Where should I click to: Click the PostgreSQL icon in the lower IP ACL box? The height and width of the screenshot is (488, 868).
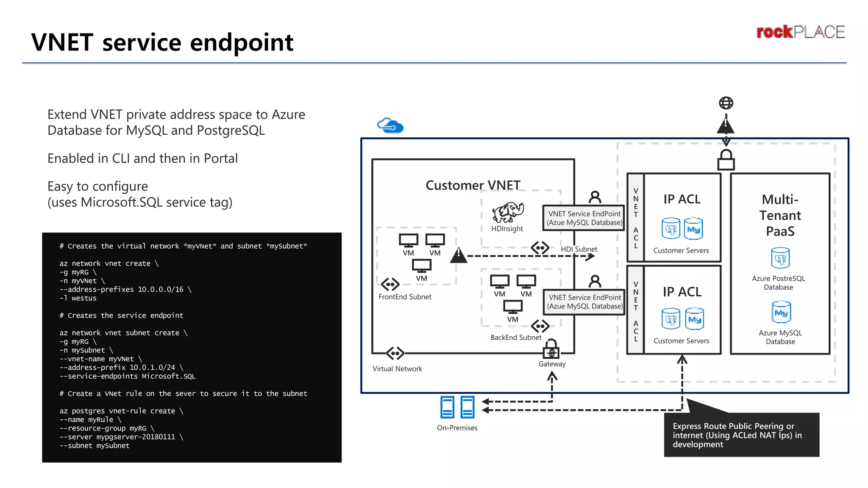coord(671,319)
